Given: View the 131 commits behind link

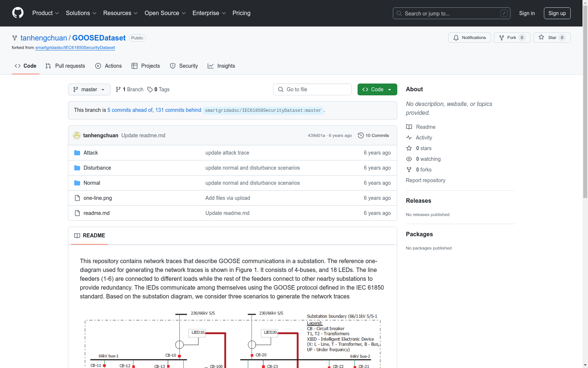Looking at the screenshot, I should point(178,110).
